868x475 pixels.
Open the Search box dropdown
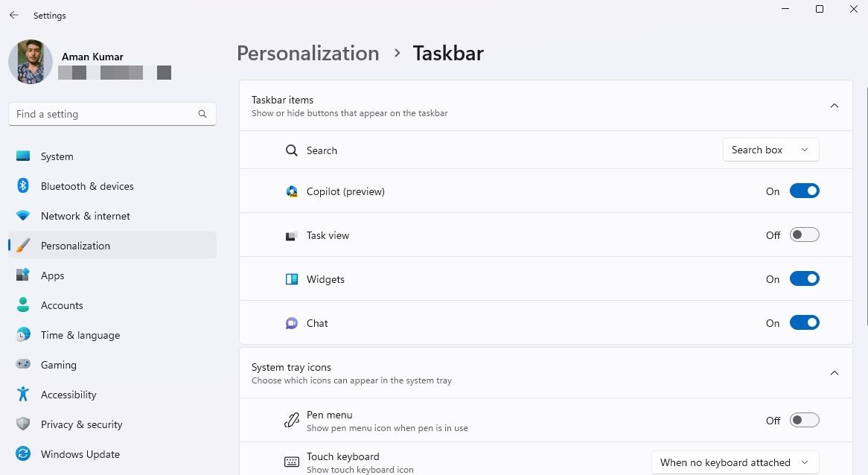(770, 150)
